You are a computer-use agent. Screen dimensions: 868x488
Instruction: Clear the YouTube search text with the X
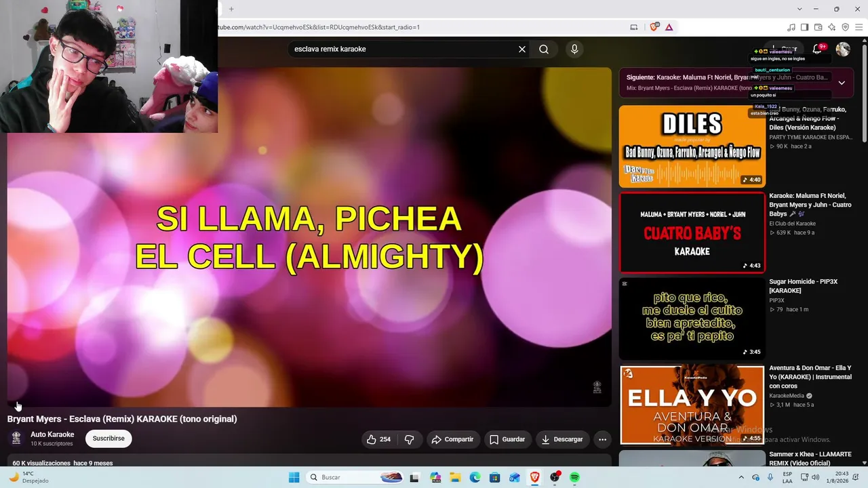[x=522, y=49]
